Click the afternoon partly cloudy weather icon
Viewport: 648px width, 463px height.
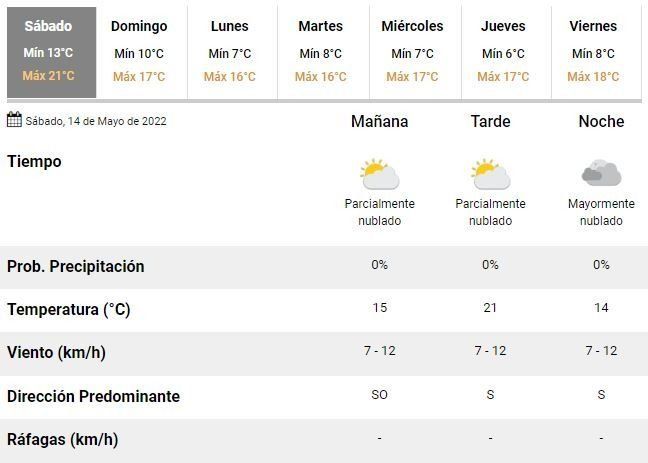(490, 174)
